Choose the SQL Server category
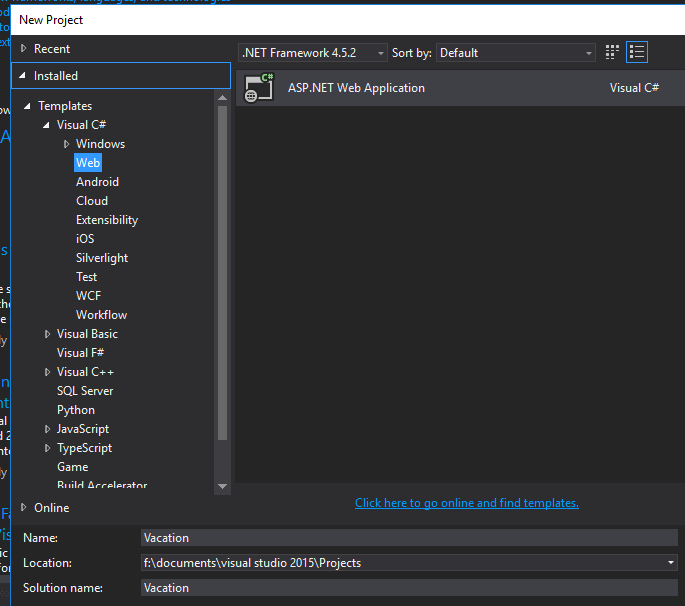The width and height of the screenshot is (685, 606). click(85, 391)
